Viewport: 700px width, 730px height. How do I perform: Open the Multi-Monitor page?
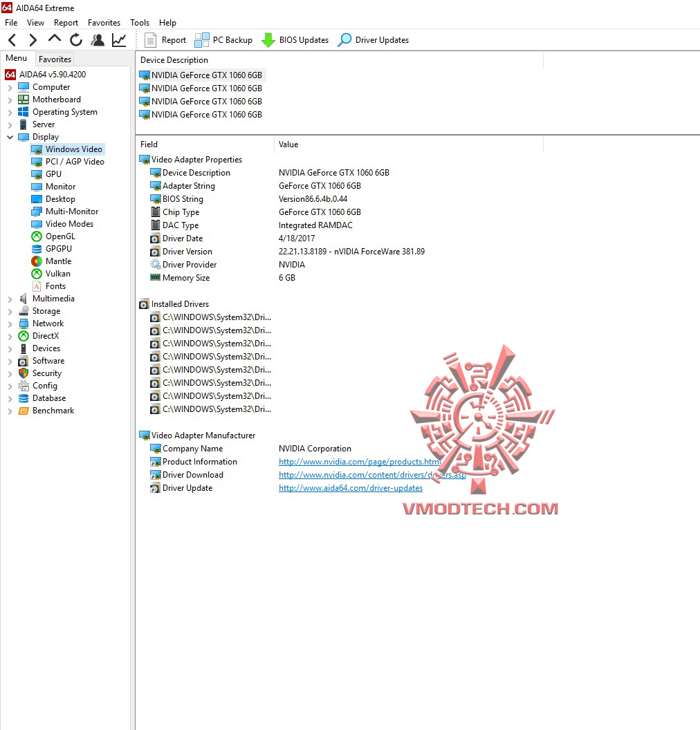(x=65, y=212)
